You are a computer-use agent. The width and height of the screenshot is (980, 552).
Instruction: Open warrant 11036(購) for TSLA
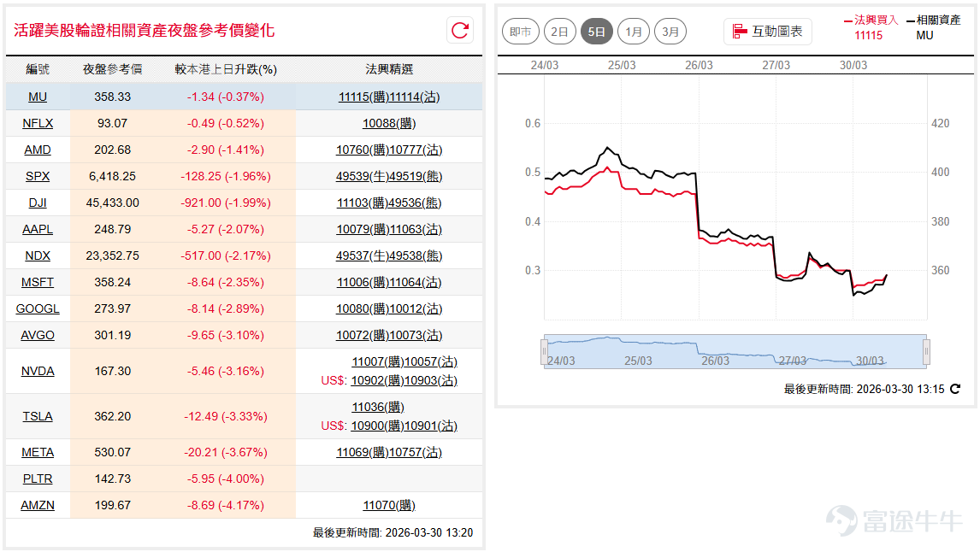point(378,407)
